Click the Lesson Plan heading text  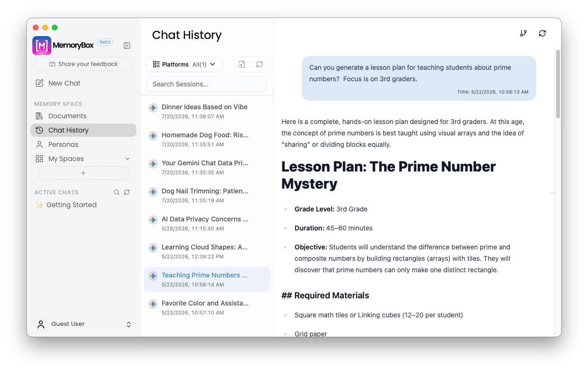(388, 175)
